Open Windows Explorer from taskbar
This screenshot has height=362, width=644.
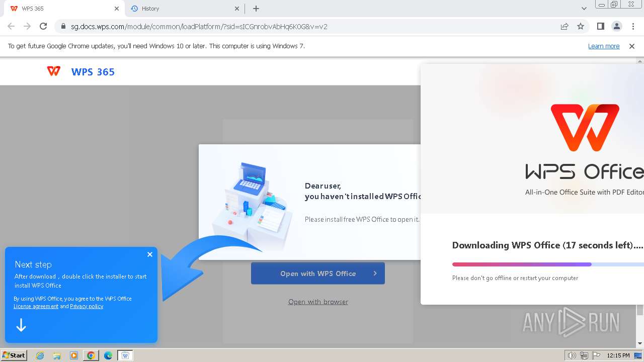click(57, 355)
